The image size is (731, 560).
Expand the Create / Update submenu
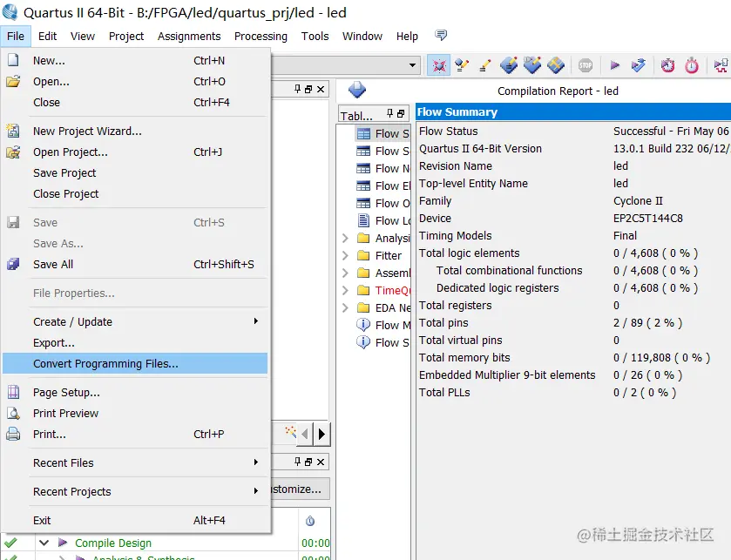tap(255, 321)
